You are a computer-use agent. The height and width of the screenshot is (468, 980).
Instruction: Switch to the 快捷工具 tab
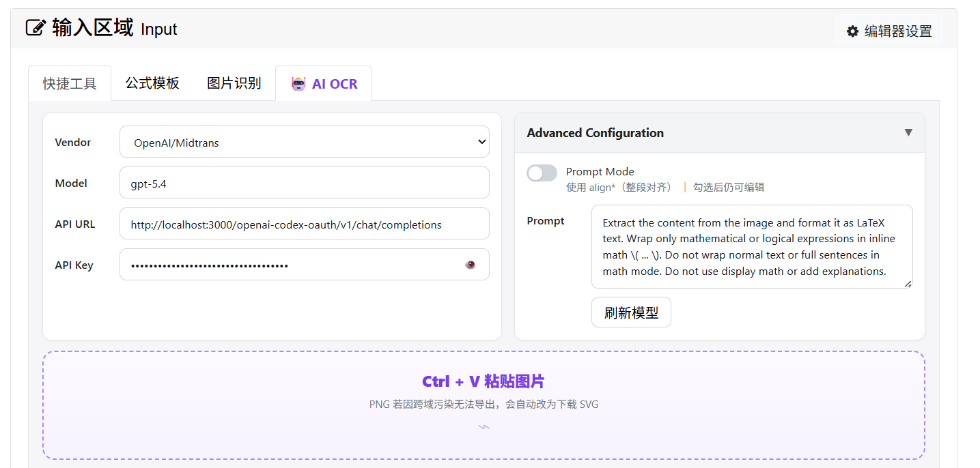click(x=70, y=84)
